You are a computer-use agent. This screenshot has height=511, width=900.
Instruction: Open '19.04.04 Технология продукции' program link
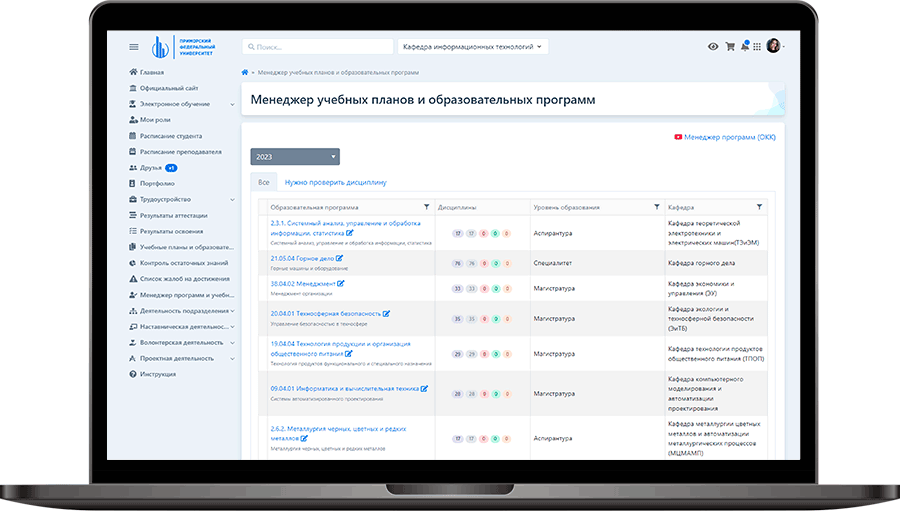[x=340, y=349]
